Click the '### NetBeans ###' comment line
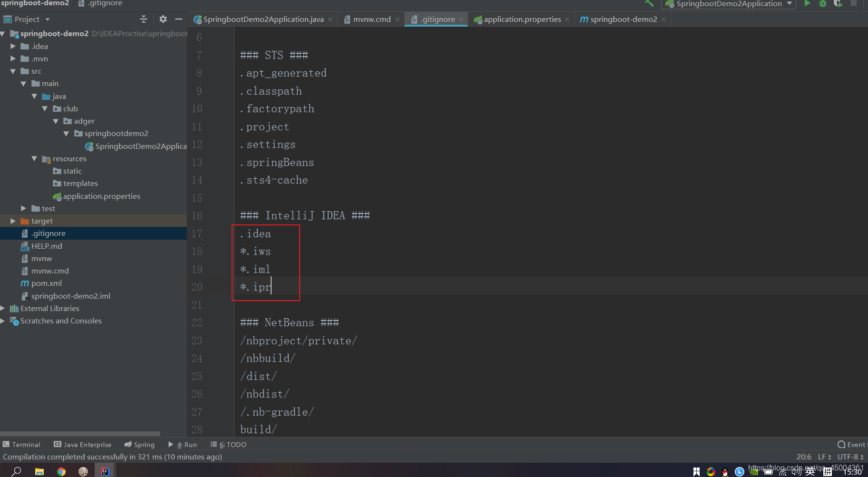 coord(290,323)
